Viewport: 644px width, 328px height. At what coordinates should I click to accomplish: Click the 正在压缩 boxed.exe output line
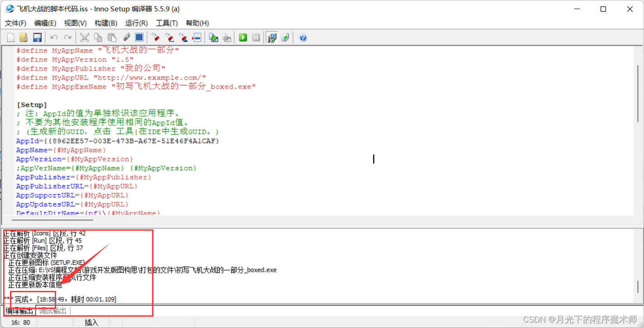[x=143, y=270]
